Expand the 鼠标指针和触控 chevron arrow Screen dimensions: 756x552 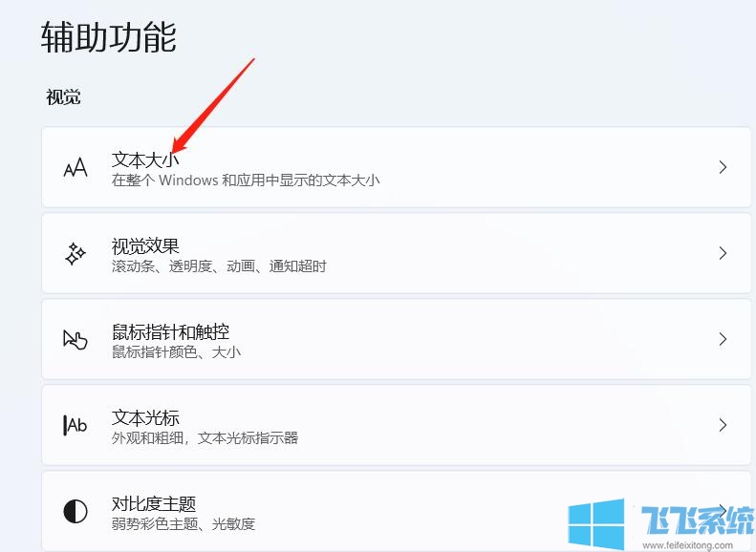723,339
